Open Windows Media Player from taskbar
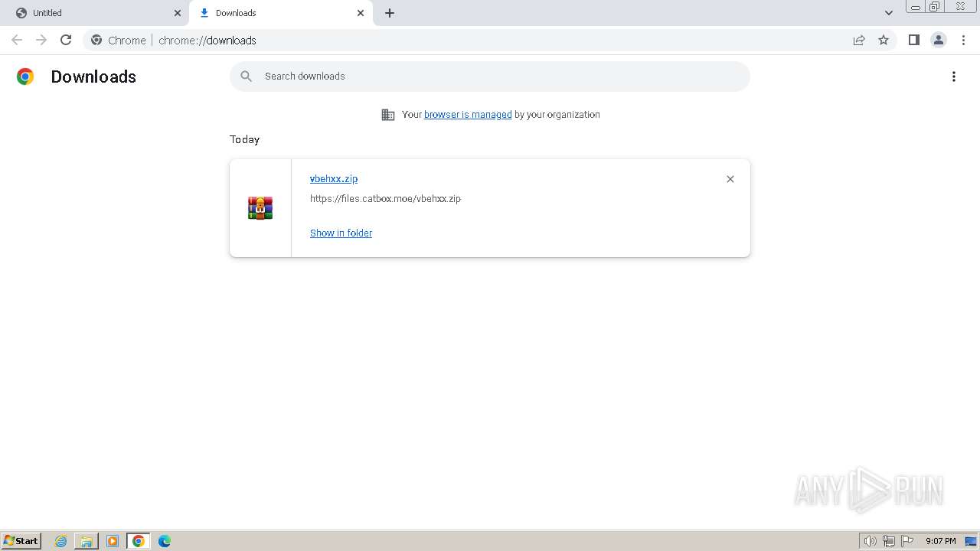 point(113,541)
